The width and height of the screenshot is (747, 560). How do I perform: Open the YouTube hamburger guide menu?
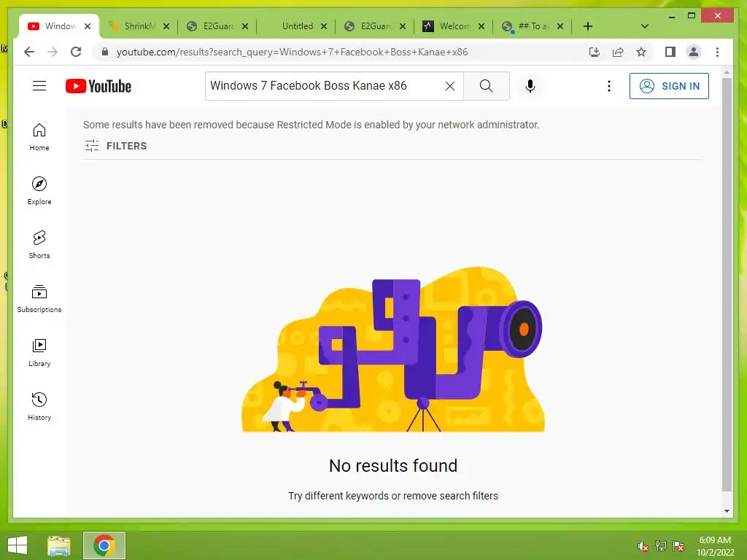(39, 86)
